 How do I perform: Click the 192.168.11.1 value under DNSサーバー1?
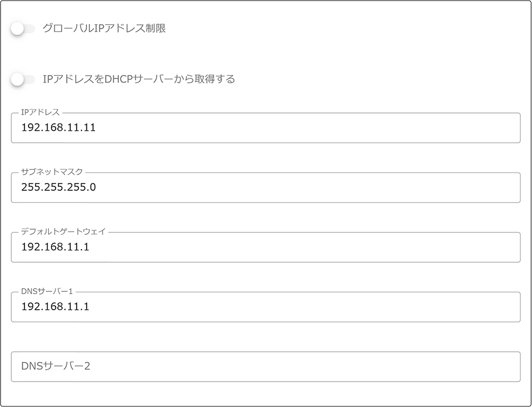click(x=55, y=307)
